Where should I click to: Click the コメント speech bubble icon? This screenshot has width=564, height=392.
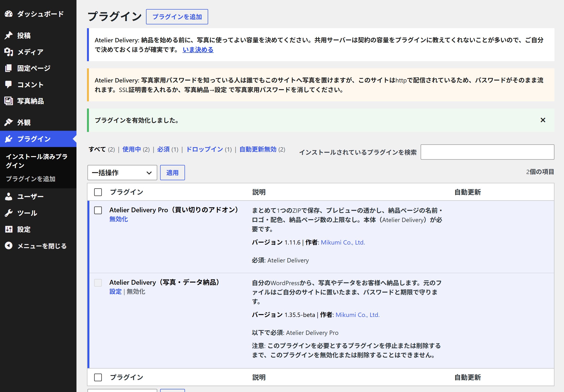click(9, 84)
